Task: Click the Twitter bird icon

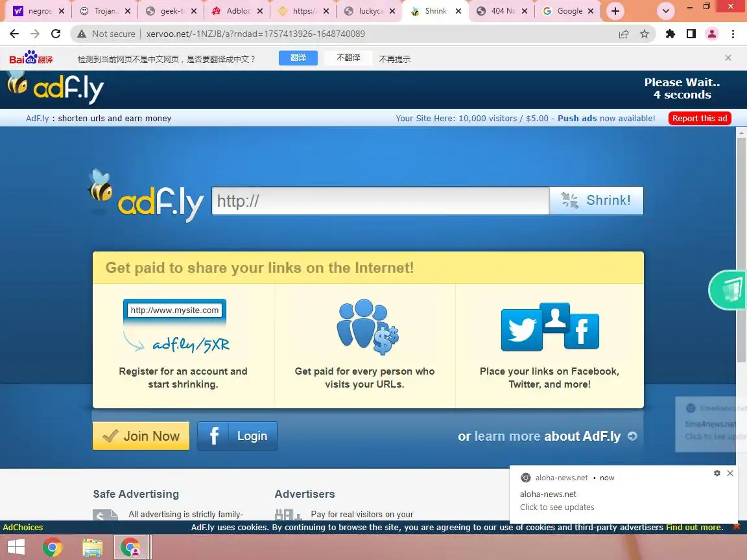Action: (521, 329)
